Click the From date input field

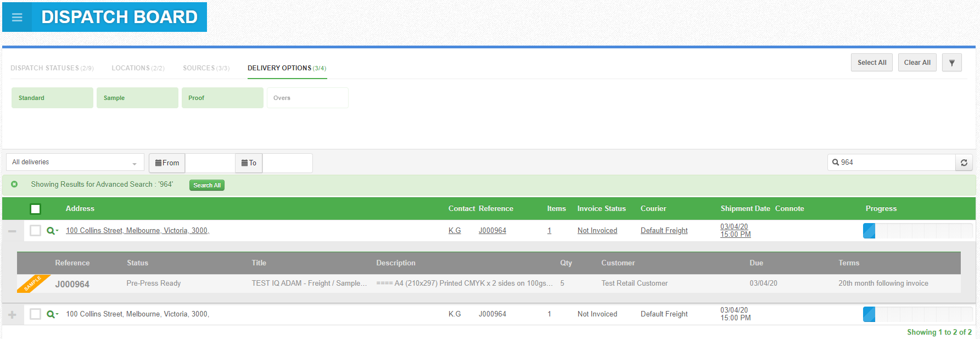210,163
